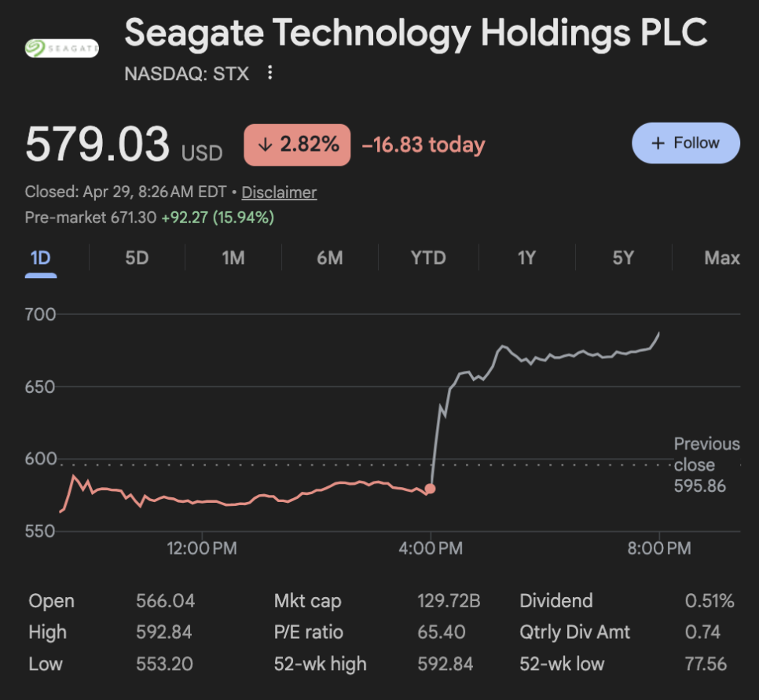View the 1Y price chart

[526, 258]
